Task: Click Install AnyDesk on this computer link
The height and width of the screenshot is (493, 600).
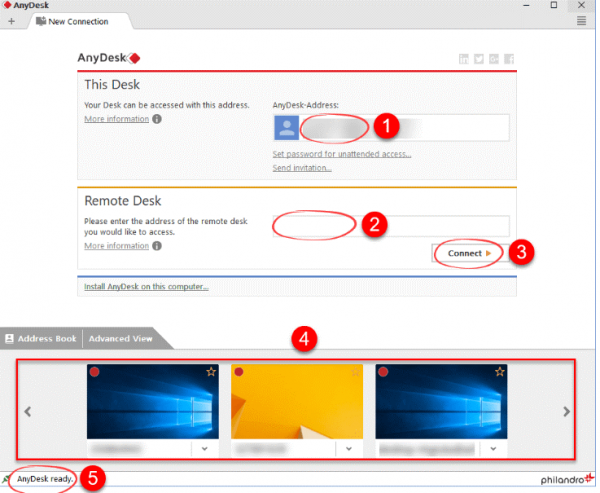Action: click(146, 287)
